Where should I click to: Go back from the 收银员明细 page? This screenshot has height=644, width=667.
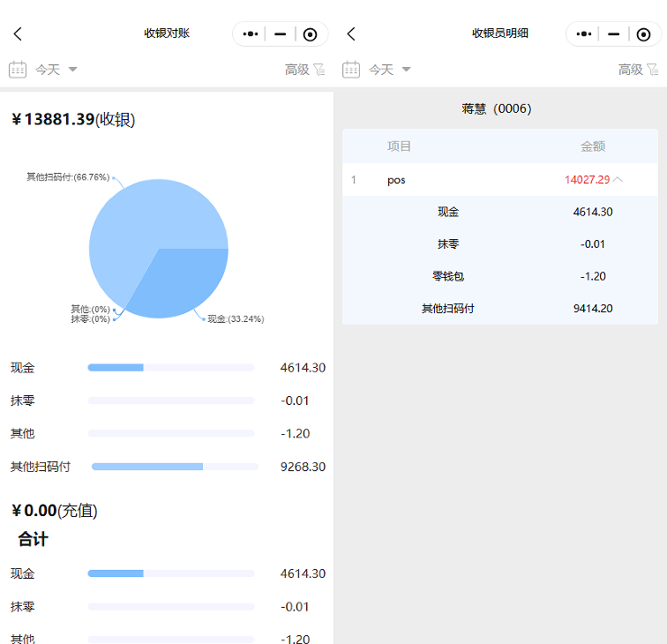(x=351, y=34)
